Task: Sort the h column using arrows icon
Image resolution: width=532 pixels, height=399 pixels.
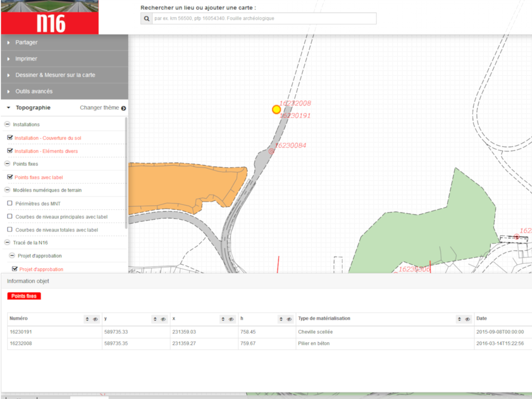Action: [281, 319]
